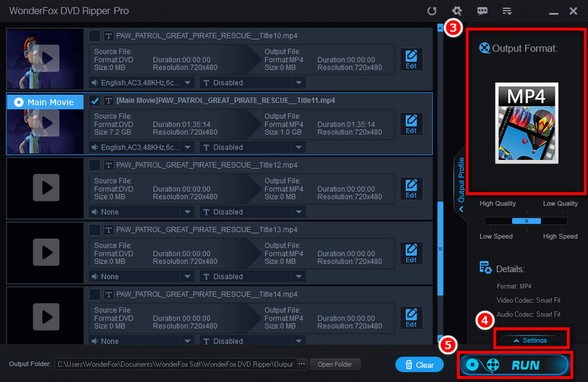Click 'Duration:01:35:14' in Main Movie source
Viewport: 588px width, 382px height.
click(x=182, y=125)
